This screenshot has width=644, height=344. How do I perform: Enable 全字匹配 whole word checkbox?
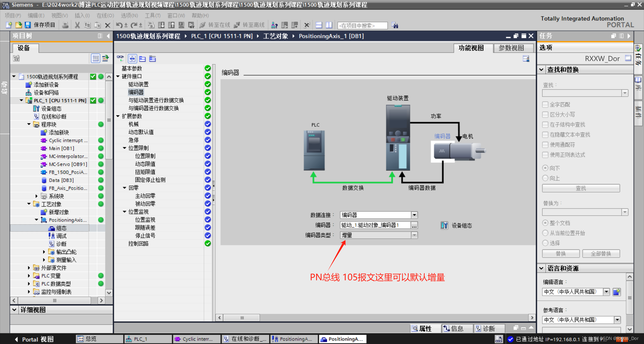545,105
